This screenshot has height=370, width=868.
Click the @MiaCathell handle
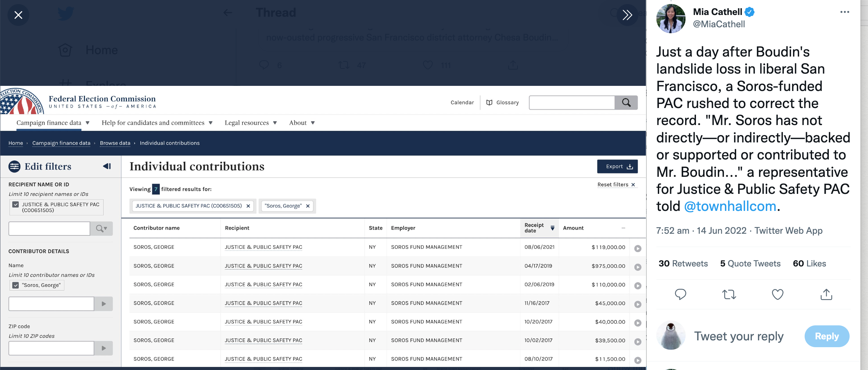pos(719,25)
